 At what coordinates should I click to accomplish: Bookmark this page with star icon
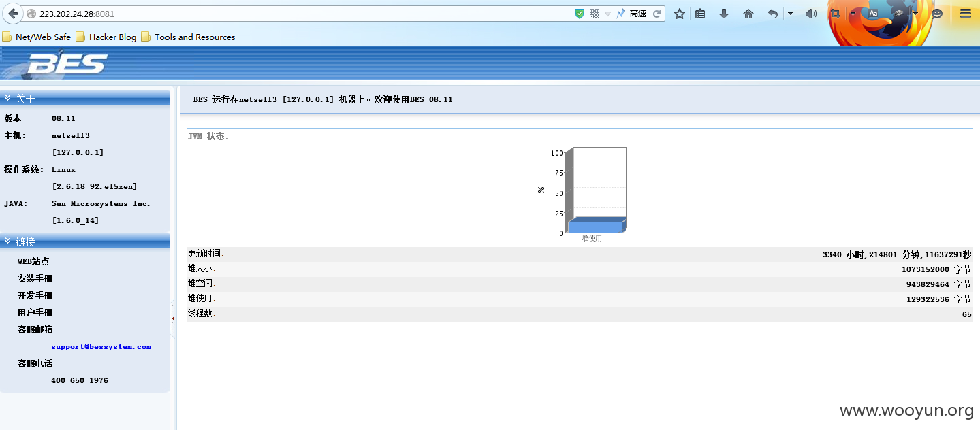point(679,14)
